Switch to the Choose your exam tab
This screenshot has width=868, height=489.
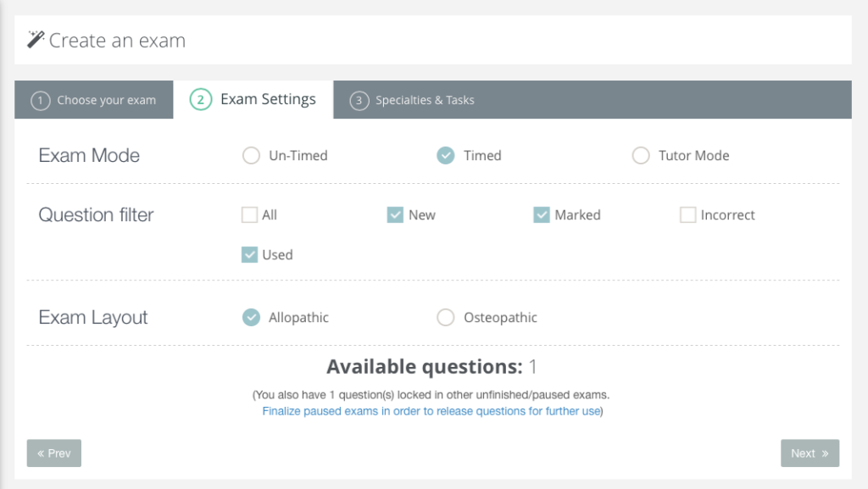coord(93,99)
